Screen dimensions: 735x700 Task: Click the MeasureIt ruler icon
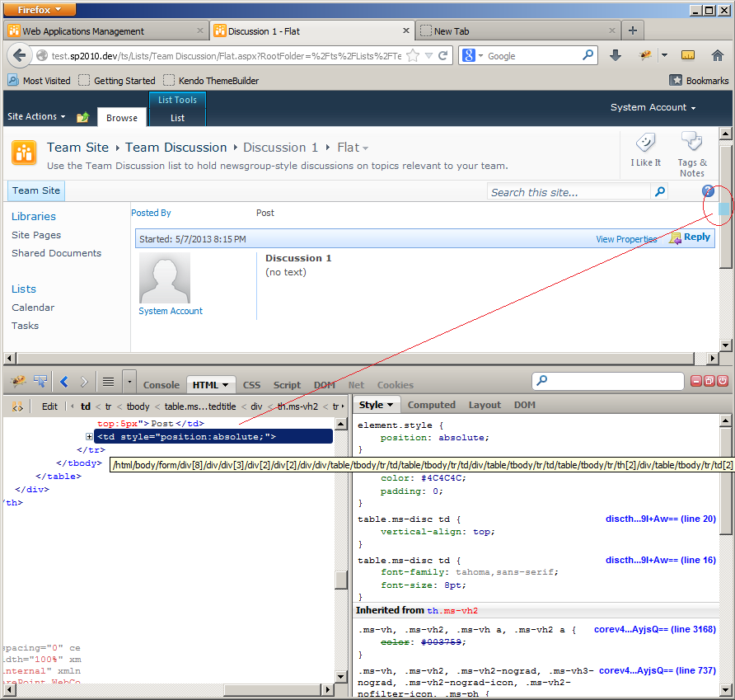point(688,55)
